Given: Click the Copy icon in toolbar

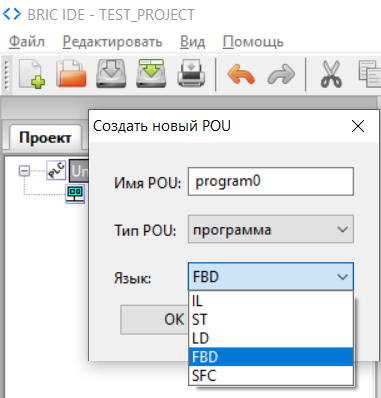Looking at the screenshot, I should 370,74.
